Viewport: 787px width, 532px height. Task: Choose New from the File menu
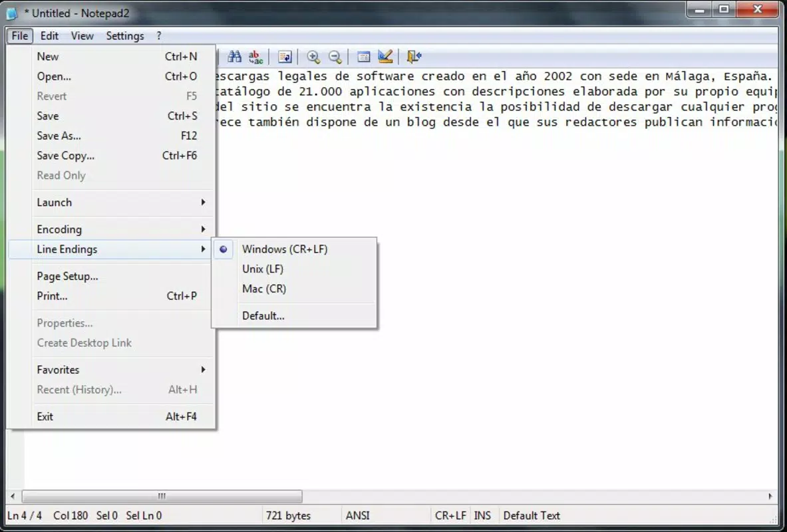pyautogui.click(x=111, y=57)
